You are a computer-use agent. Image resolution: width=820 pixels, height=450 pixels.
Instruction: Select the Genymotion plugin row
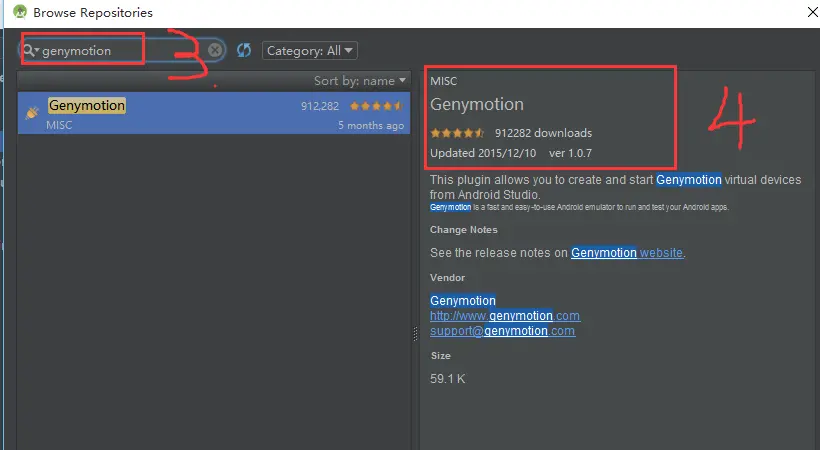click(x=214, y=113)
